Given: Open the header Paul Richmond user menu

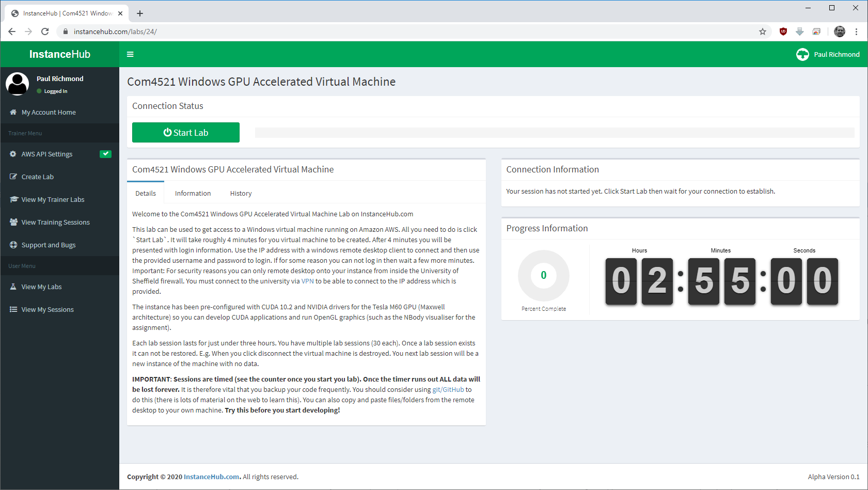Looking at the screenshot, I should pos(828,54).
